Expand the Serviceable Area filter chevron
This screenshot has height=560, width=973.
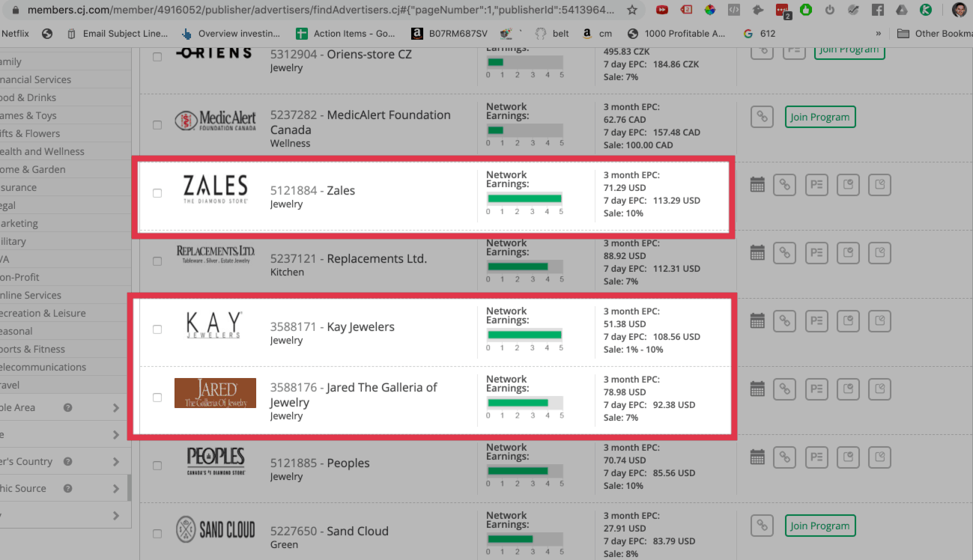tap(116, 408)
